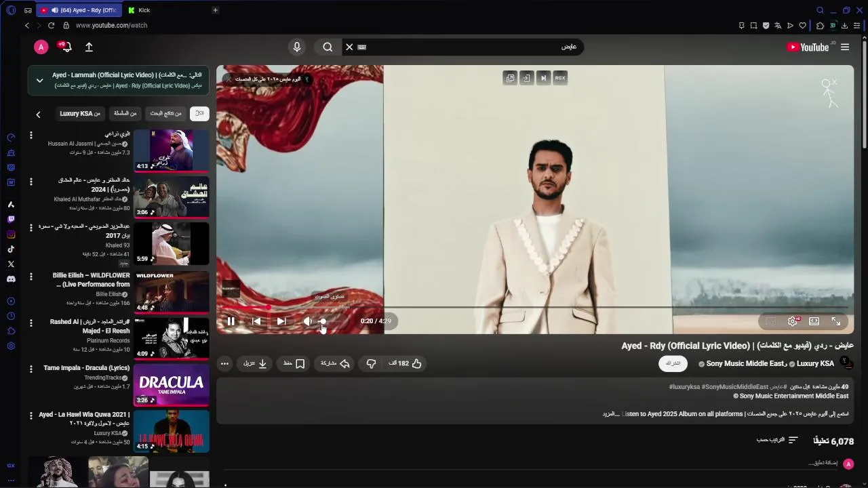Open more actions (three dots) under video

(224, 363)
